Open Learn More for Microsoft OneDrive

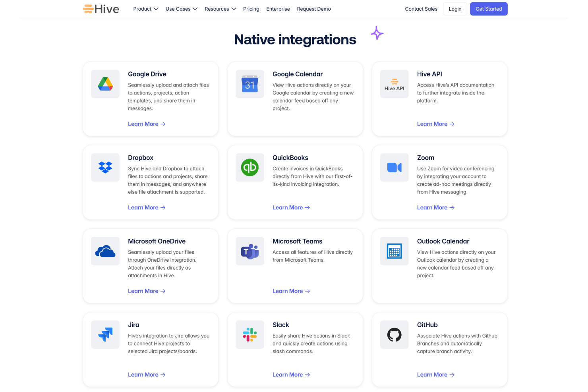pyautogui.click(x=147, y=291)
